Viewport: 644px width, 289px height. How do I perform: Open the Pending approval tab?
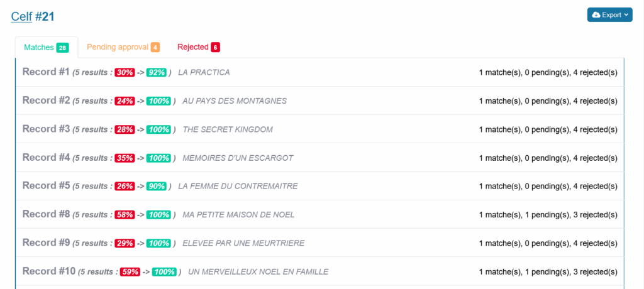(123, 47)
